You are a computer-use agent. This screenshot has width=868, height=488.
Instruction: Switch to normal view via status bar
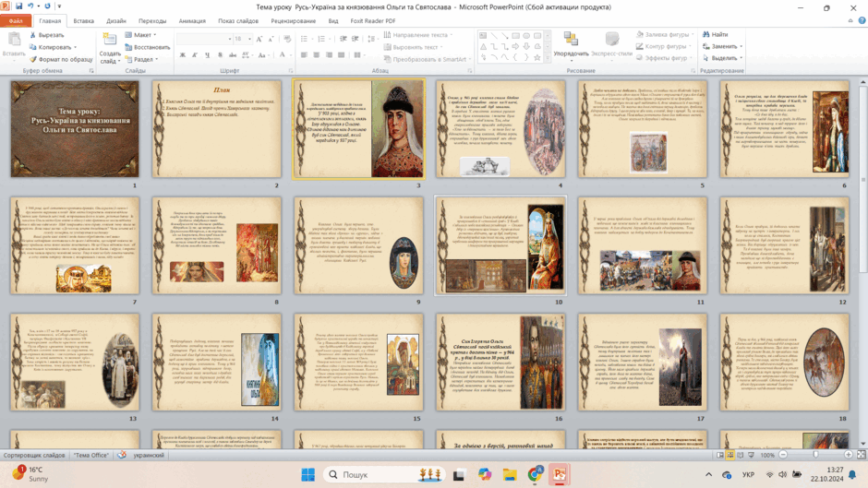tap(719, 455)
